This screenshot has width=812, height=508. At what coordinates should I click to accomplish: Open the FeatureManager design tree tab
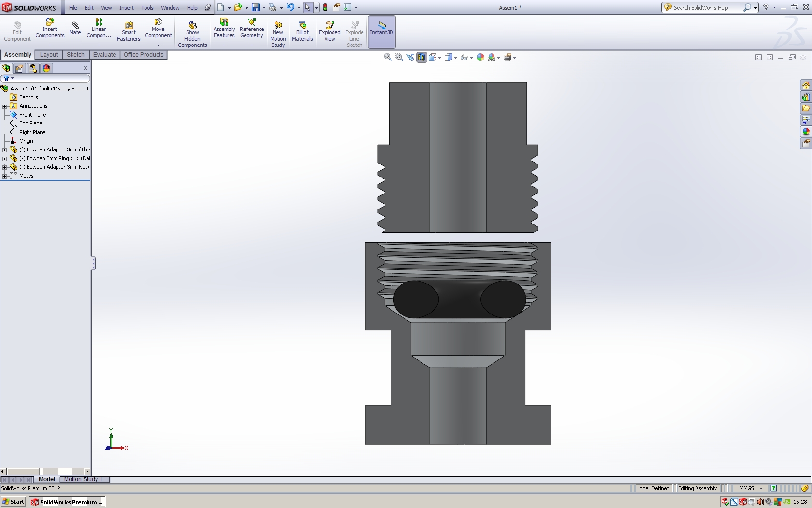pyautogui.click(x=6, y=68)
